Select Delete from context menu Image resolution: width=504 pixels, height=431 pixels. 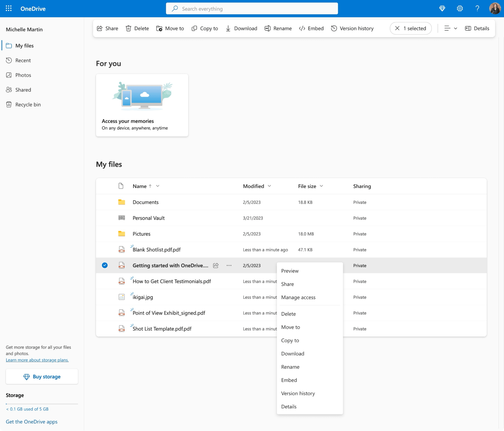click(x=288, y=314)
